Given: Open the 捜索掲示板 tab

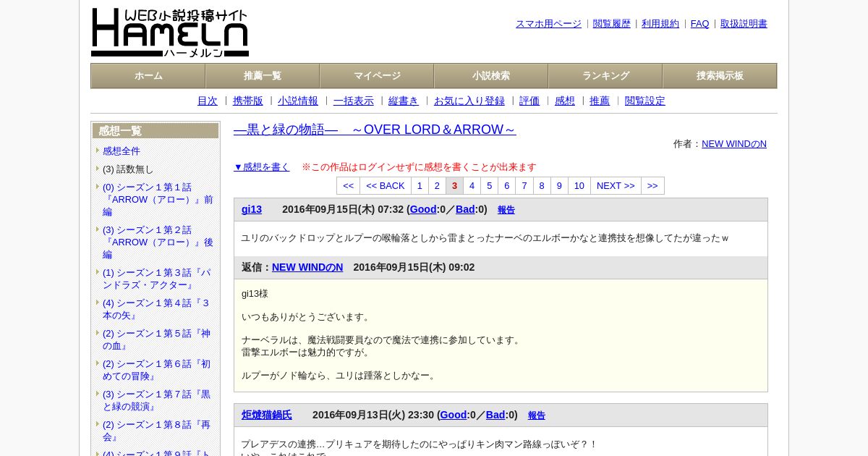Looking at the screenshot, I should click(720, 76).
